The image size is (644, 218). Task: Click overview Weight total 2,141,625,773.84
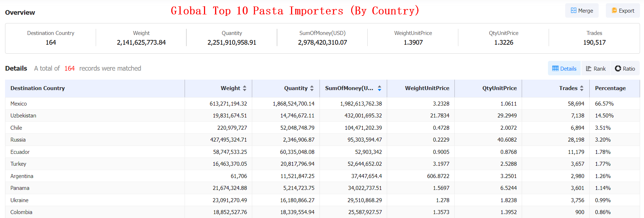141,43
